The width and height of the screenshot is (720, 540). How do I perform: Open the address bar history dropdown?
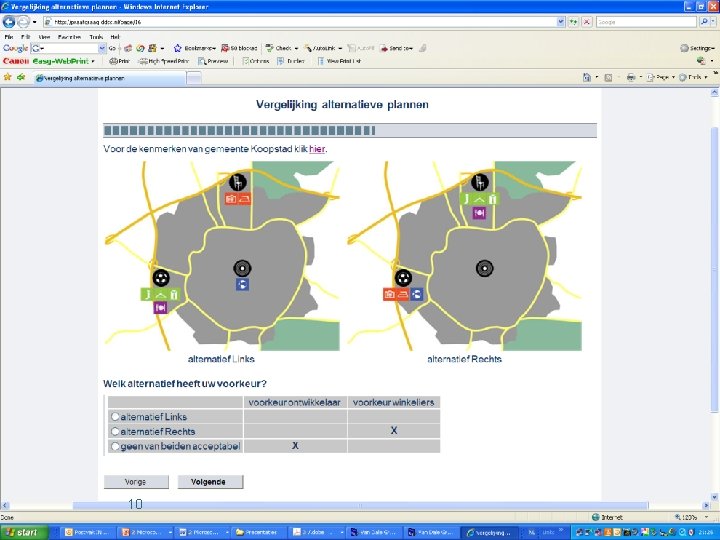pos(561,22)
